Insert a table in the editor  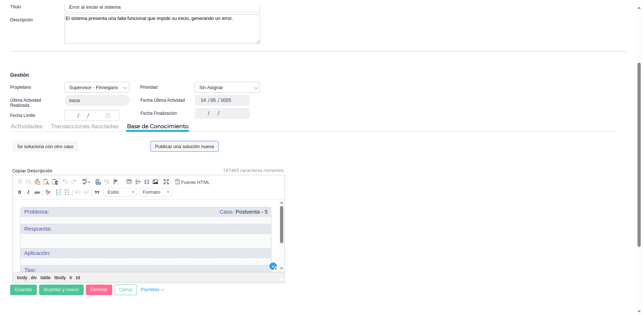pyautogui.click(x=129, y=182)
